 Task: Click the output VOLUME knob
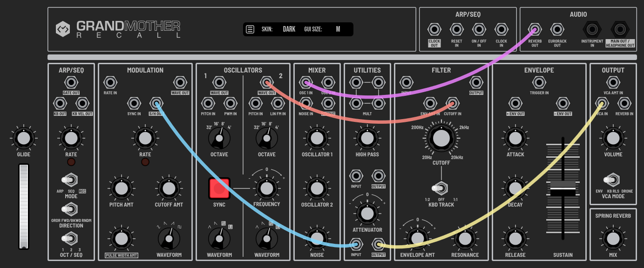click(x=613, y=138)
